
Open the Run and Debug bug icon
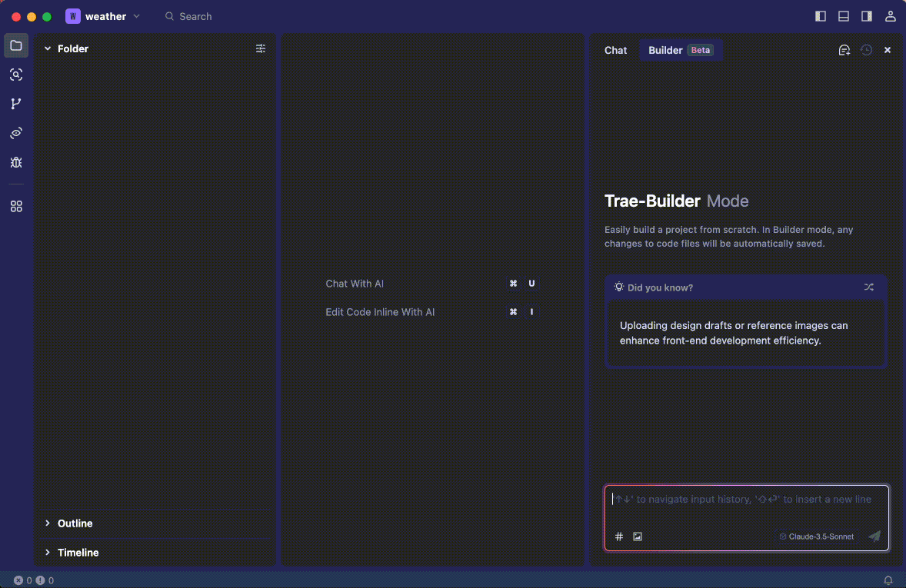(x=16, y=162)
